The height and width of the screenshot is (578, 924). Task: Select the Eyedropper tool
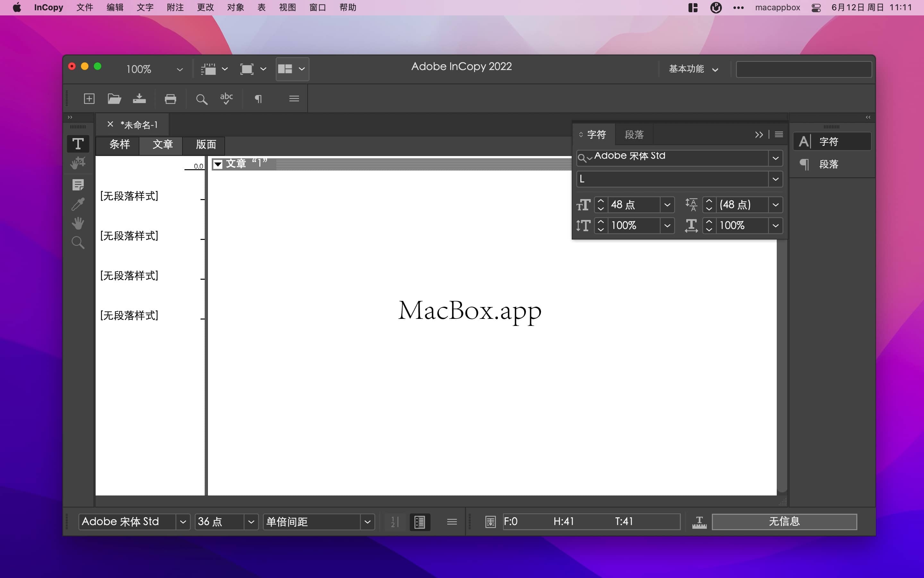(x=78, y=204)
